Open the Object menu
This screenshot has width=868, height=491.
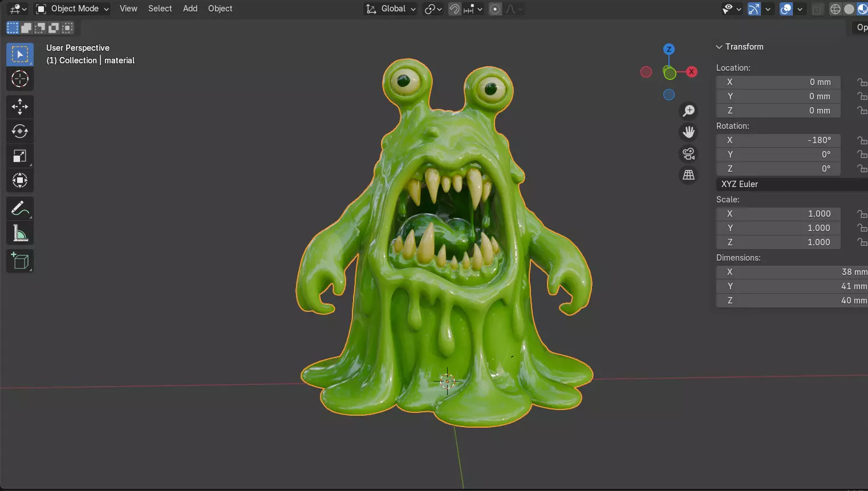[x=220, y=9]
